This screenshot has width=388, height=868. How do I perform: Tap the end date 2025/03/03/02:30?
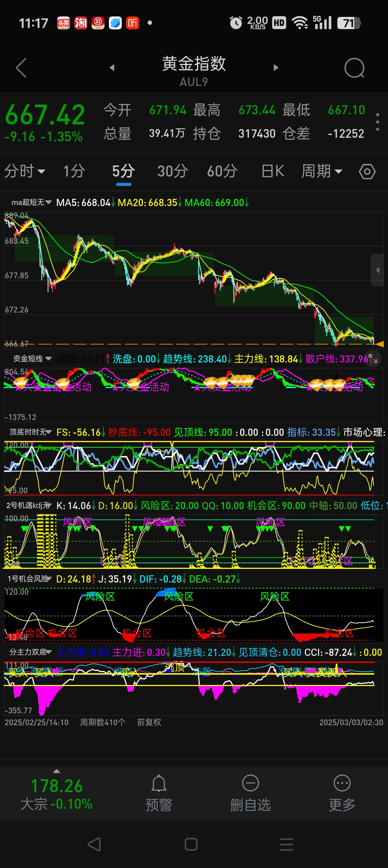[x=351, y=722]
